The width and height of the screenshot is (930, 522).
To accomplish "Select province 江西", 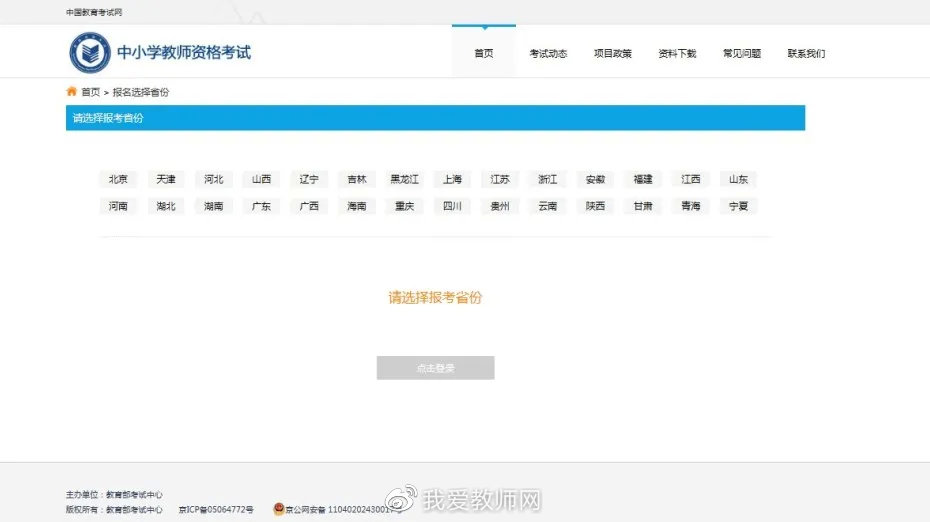I will point(691,179).
